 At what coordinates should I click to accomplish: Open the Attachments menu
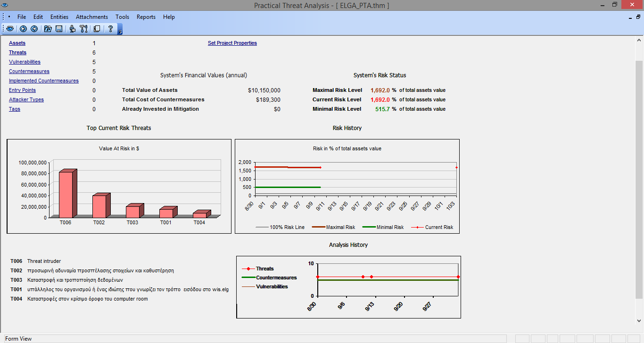click(92, 17)
